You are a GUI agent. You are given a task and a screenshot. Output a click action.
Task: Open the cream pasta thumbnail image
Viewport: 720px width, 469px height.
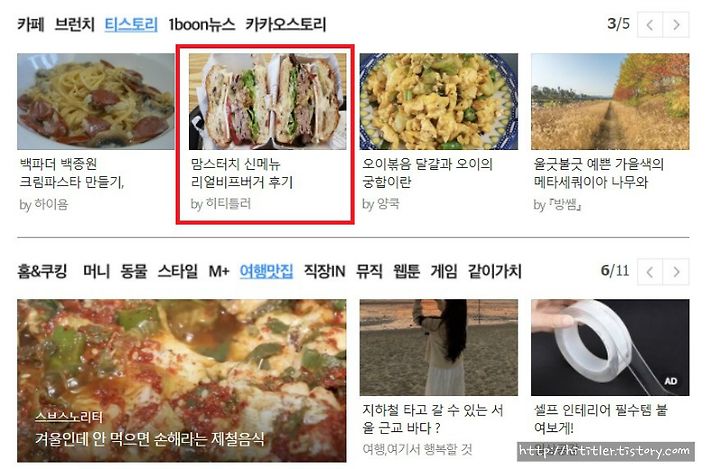96,101
